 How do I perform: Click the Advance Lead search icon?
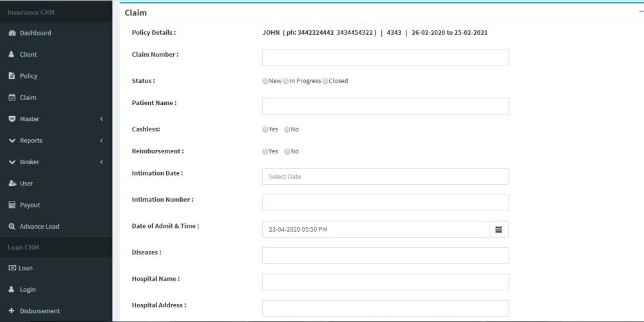[12, 227]
